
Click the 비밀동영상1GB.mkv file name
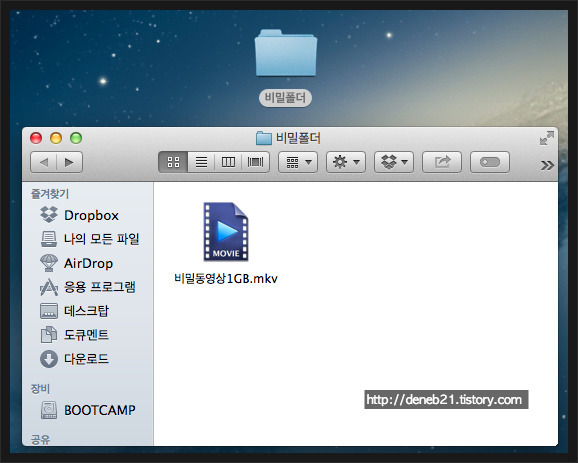[x=226, y=279]
